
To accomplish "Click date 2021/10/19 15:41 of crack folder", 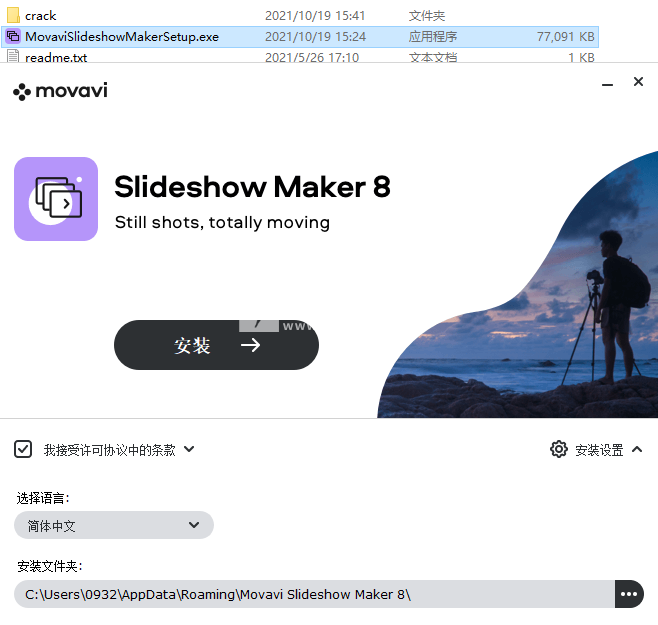I will [315, 16].
